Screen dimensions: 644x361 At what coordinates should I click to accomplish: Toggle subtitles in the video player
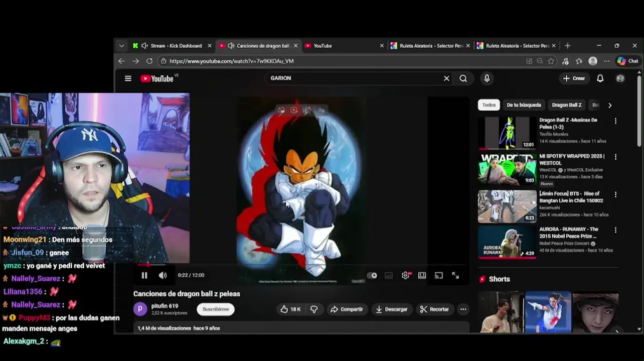point(389,275)
